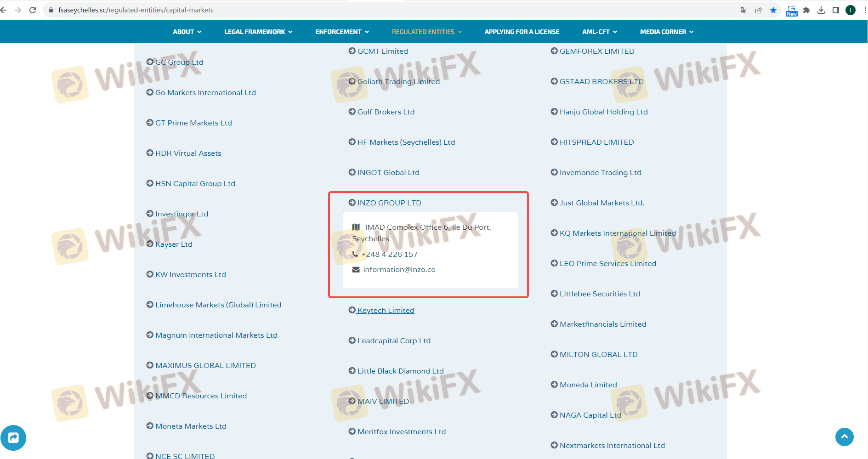Image resolution: width=868 pixels, height=459 pixels.
Task: Click the information@inzo.co email text
Action: [399, 270]
